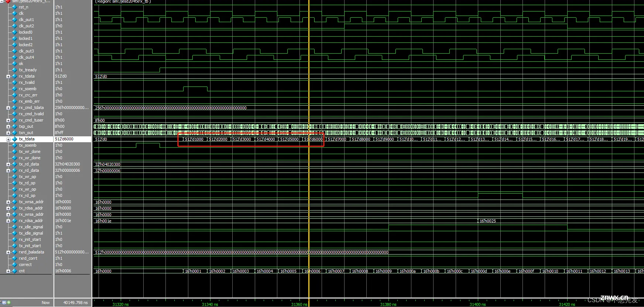The width and height of the screenshot is (644, 307).
Task: Click the tx_wr_done signal icon
Action: click(x=14, y=151)
